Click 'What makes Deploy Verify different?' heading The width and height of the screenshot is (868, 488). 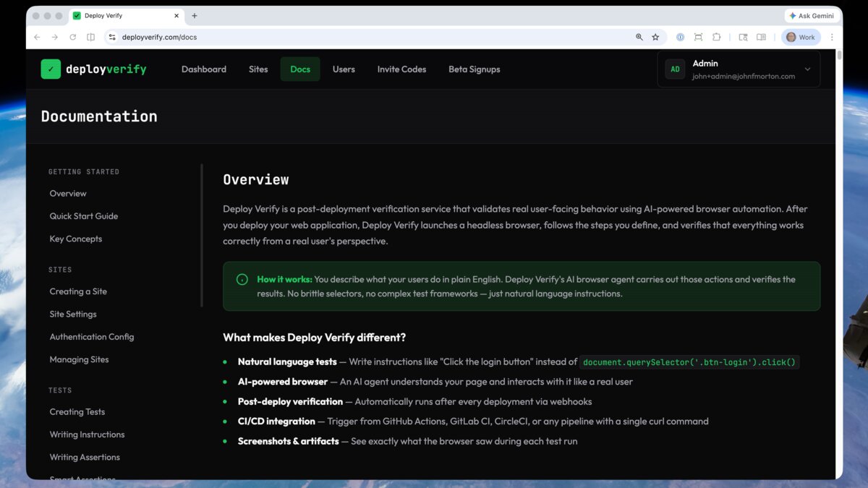pos(315,338)
